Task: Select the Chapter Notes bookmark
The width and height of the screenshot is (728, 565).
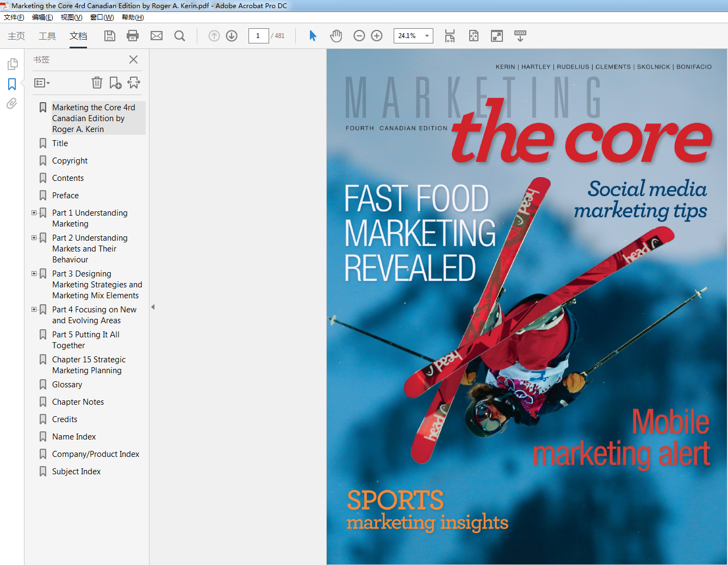Action: (x=78, y=402)
